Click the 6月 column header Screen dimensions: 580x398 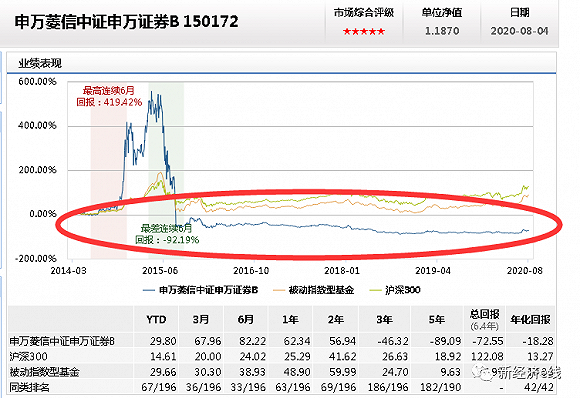coord(246,319)
